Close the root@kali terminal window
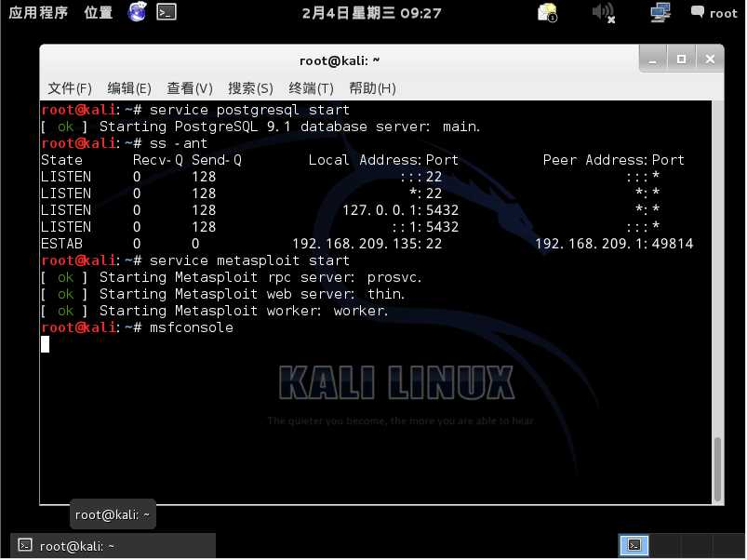747x560 pixels. pyautogui.click(x=710, y=60)
